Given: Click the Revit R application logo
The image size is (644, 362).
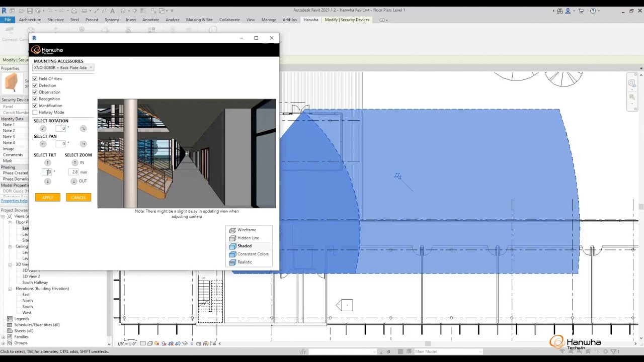Looking at the screenshot, I should (x=4, y=11).
